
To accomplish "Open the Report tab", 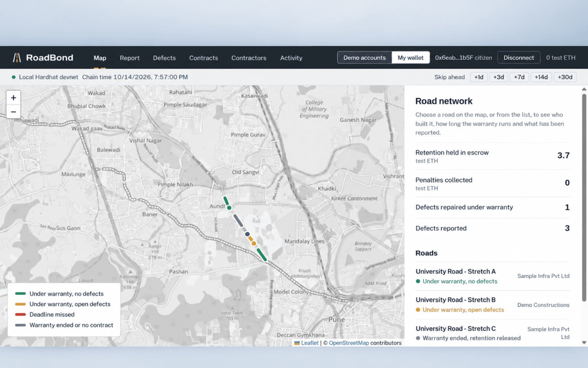I will click(x=130, y=58).
